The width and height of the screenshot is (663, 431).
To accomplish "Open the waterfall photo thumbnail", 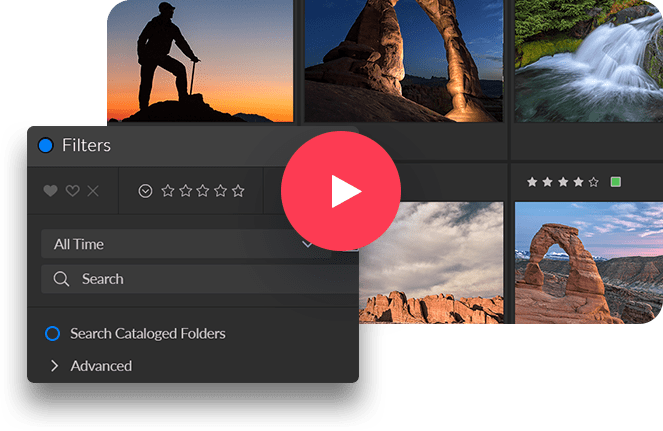I will [x=589, y=61].
